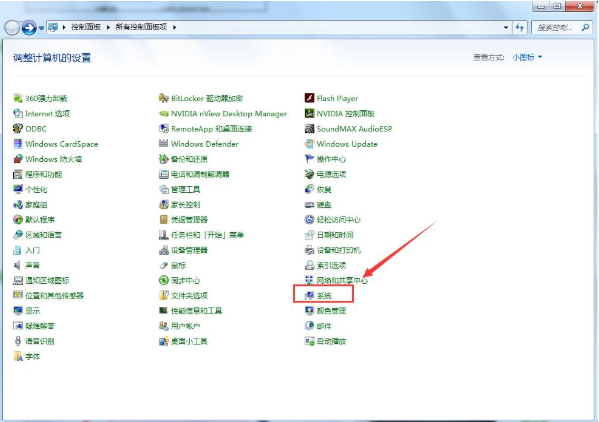Open the BitLocker 驱动器加密 icon
Image resolution: width=599 pixels, height=422 pixels.
164,98
